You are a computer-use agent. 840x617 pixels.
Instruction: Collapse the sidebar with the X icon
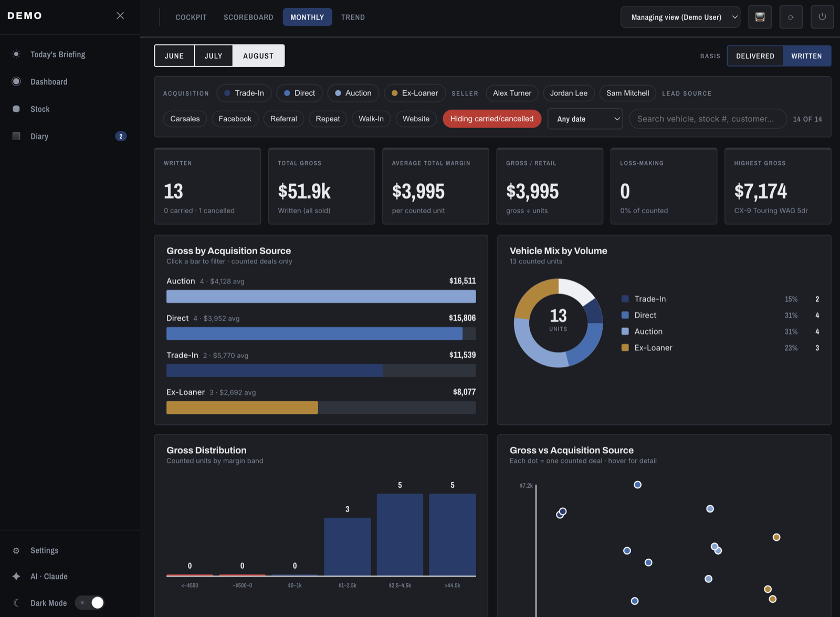[120, 16]
